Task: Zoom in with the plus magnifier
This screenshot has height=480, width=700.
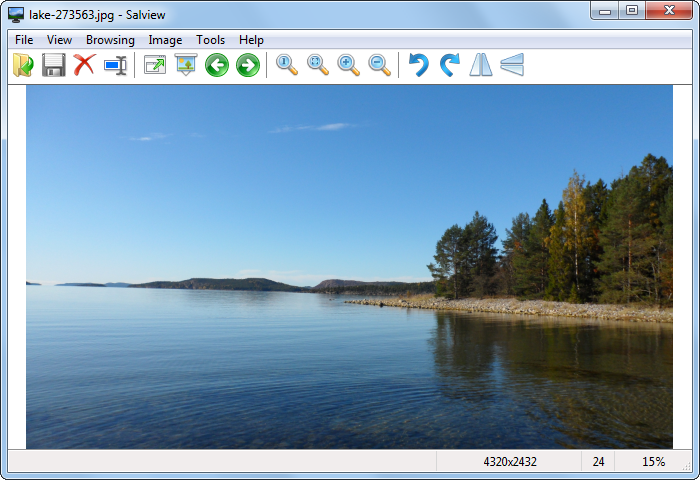Action: [x=348, y=65]
